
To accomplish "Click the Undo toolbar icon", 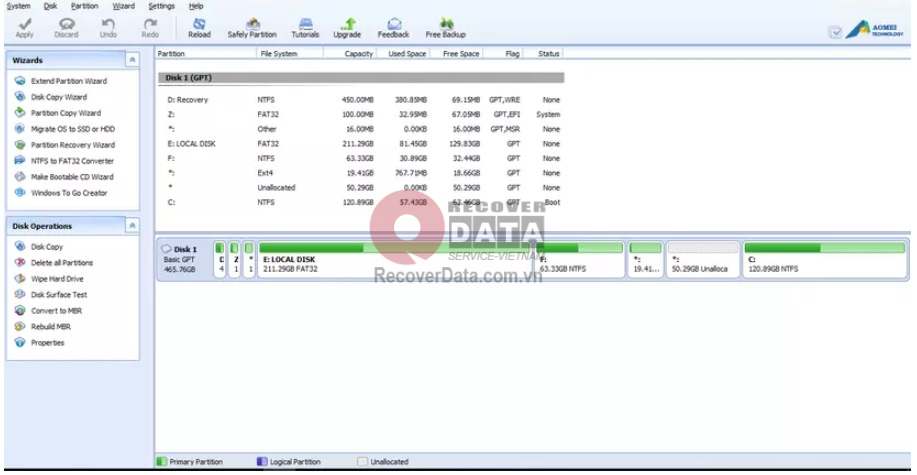I will (108, 28).
